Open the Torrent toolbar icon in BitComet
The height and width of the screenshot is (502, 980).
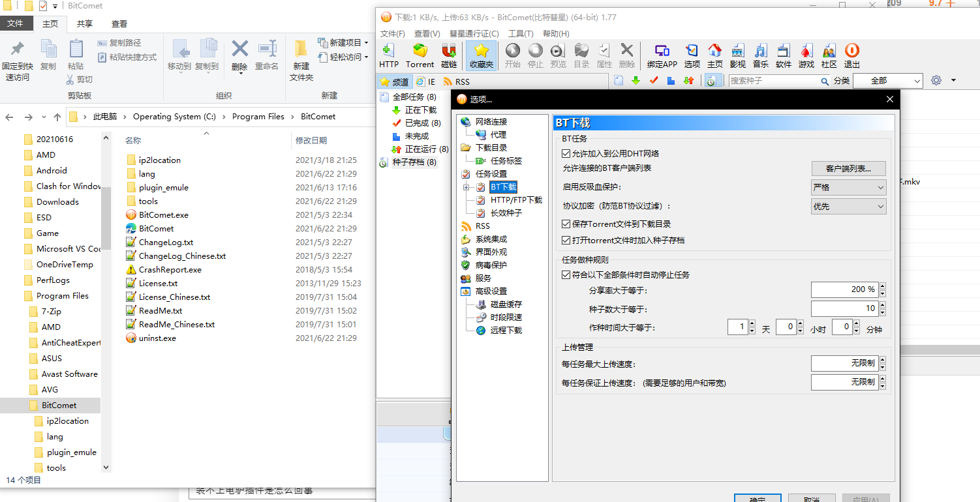420,56
